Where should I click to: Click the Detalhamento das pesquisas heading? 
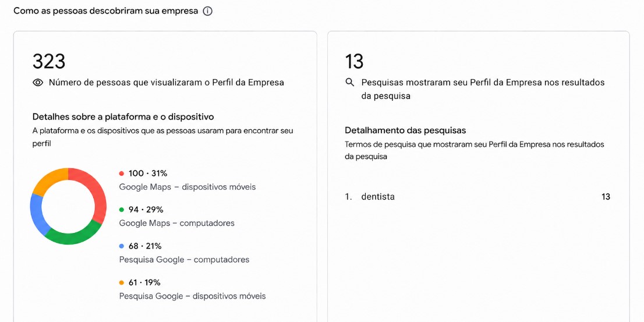[405, 130]
